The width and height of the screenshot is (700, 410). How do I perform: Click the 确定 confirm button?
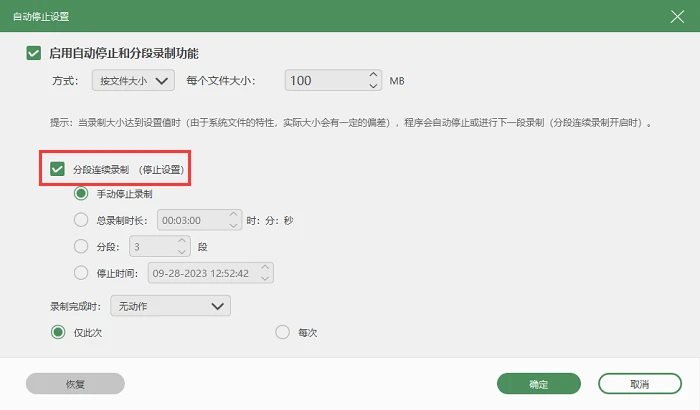(x=539, y=384)
